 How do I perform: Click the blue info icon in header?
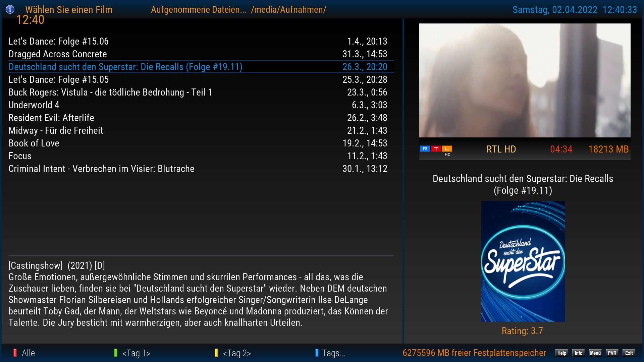tap(10, 9)
